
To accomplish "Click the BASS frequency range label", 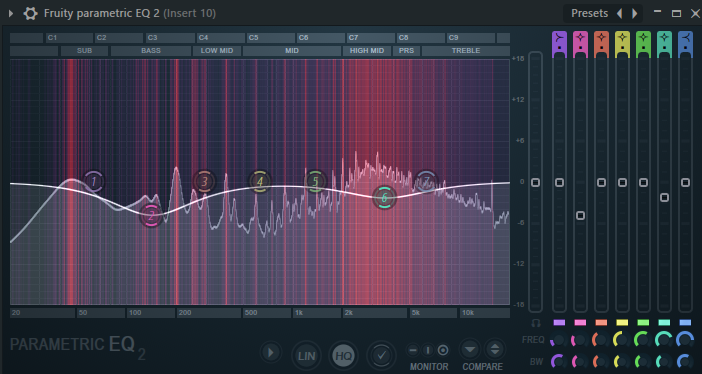I will tap(151, 51).
